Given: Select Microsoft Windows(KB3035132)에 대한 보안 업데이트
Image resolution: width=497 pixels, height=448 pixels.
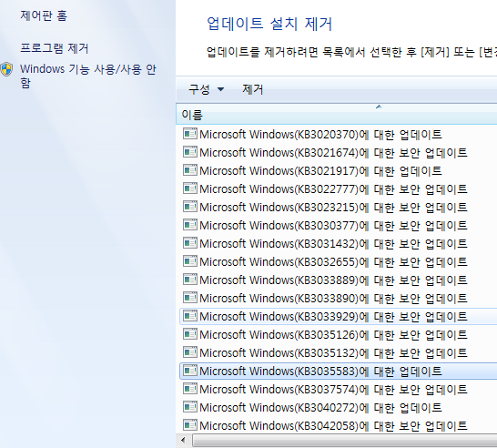Looking at the screenshot, I should tap(333, 353).
